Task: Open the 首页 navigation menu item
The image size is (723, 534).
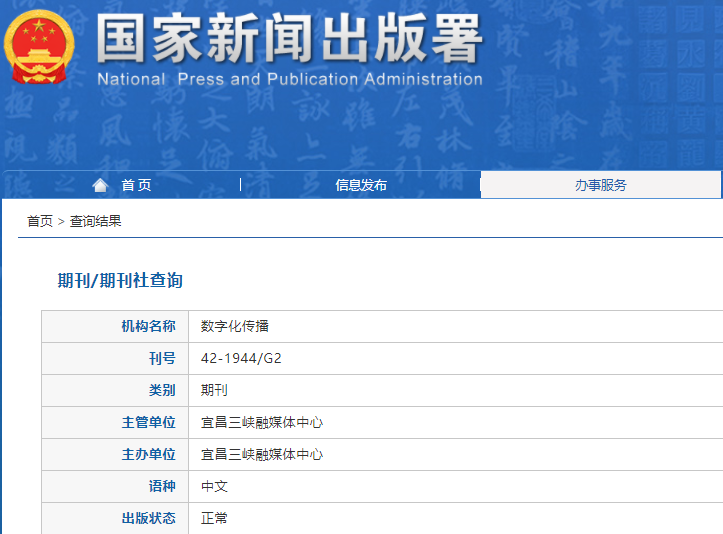Action: point(136,185)
